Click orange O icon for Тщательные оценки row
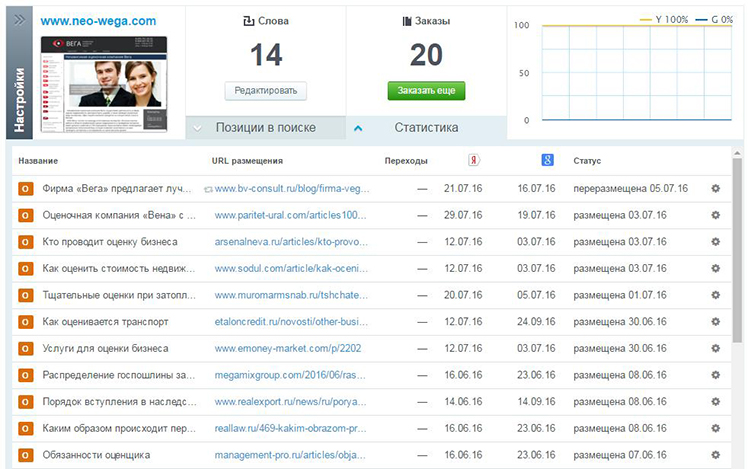Screen dimensions: 748x469 (25, 296)
